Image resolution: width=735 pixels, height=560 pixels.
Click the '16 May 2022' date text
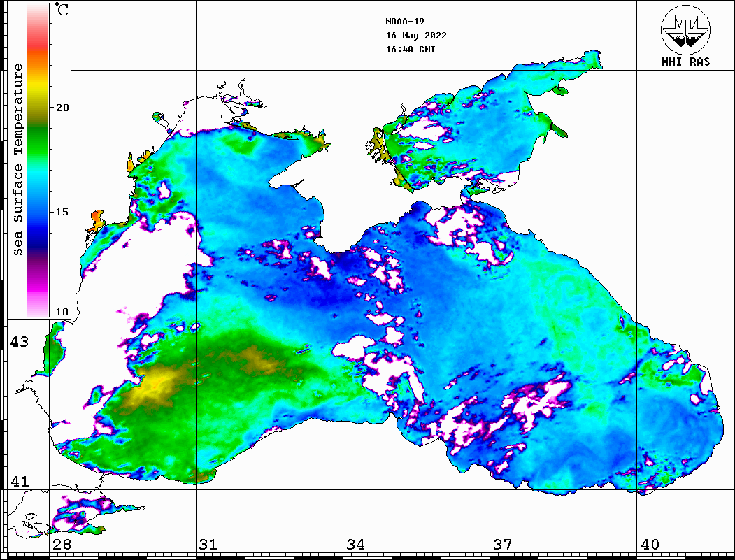pyautogui.click(x=416, y=36)
